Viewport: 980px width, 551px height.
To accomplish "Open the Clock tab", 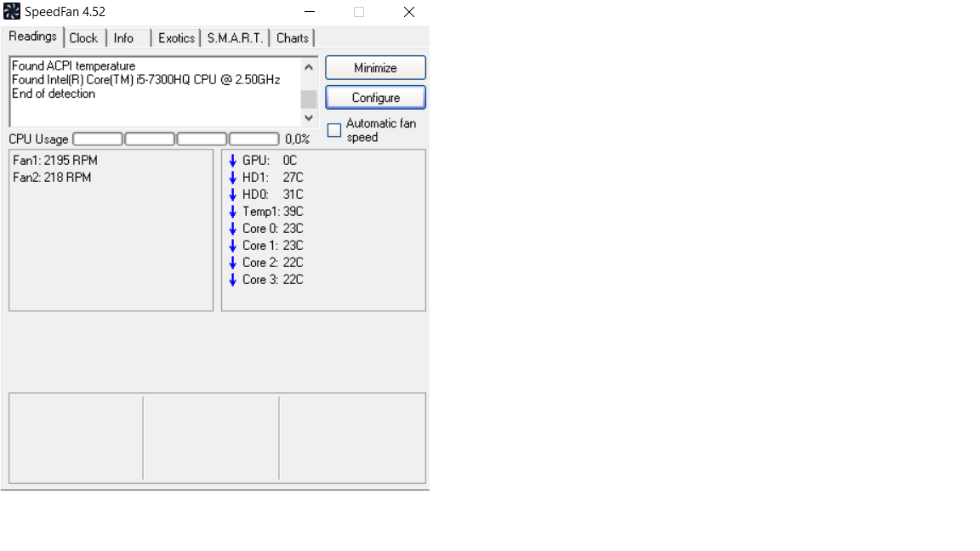I will 83,38.
